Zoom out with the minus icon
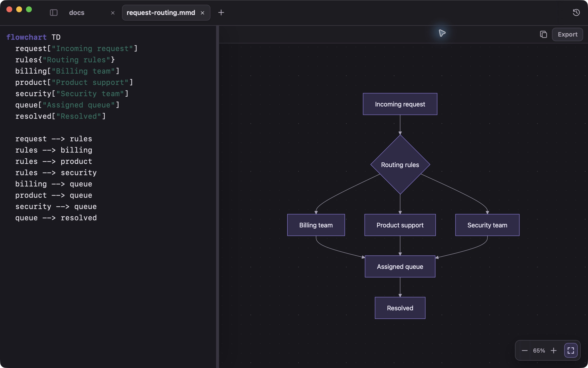This screenshot has width=588, height=368. tap(525, 350)
